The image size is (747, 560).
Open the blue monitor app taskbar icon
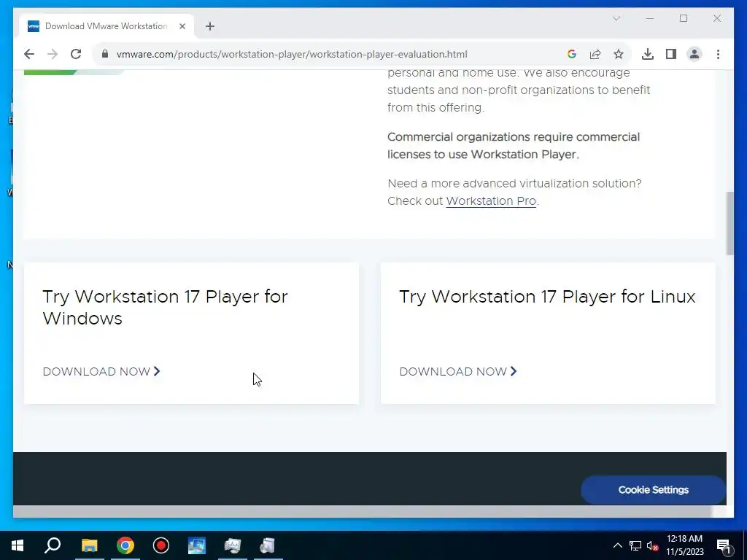pos(197,545)
